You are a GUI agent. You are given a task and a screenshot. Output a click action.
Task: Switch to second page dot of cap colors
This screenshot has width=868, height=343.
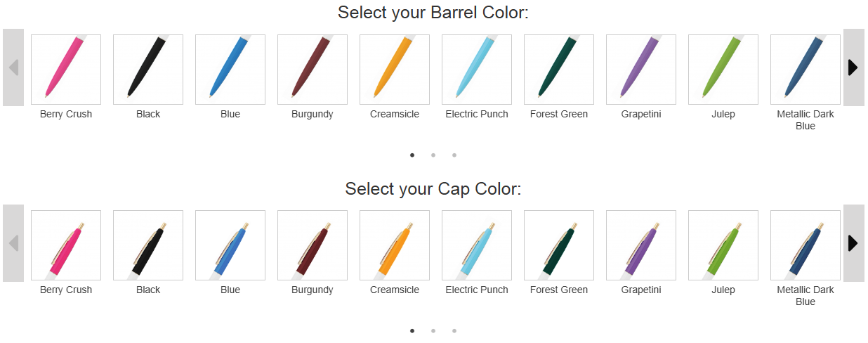click(433, 331)
